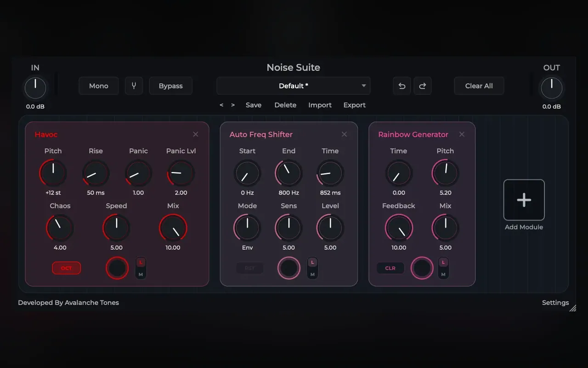Image resolution: width=588 pixels, height=368 pixels.
Task: Click the Havoc Pitch knob
Action: [x=53, y=173]
